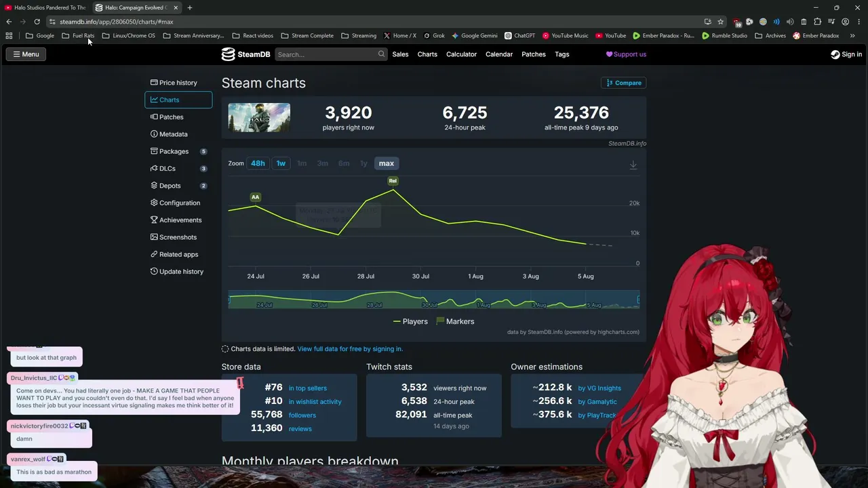Show hidden bookmarks with the chevron
The width and height of the screenshot is (868, 488).
(x=852, y=35)
